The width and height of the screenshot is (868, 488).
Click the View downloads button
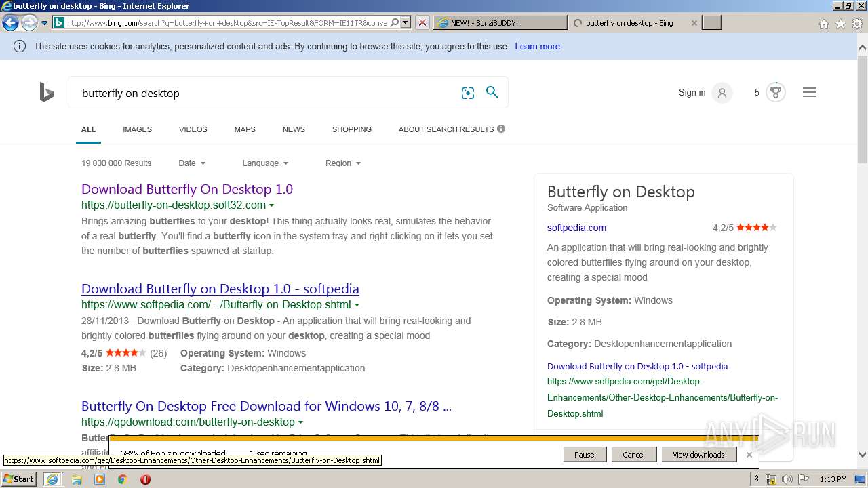point(698,455)
